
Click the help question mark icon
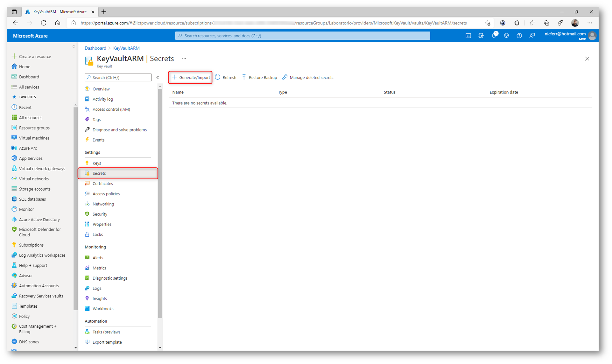[x=519, y=36]
